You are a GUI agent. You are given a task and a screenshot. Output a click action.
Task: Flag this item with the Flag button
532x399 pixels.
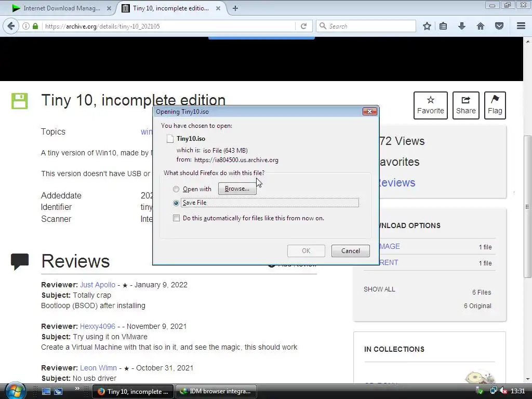[495, 105]
